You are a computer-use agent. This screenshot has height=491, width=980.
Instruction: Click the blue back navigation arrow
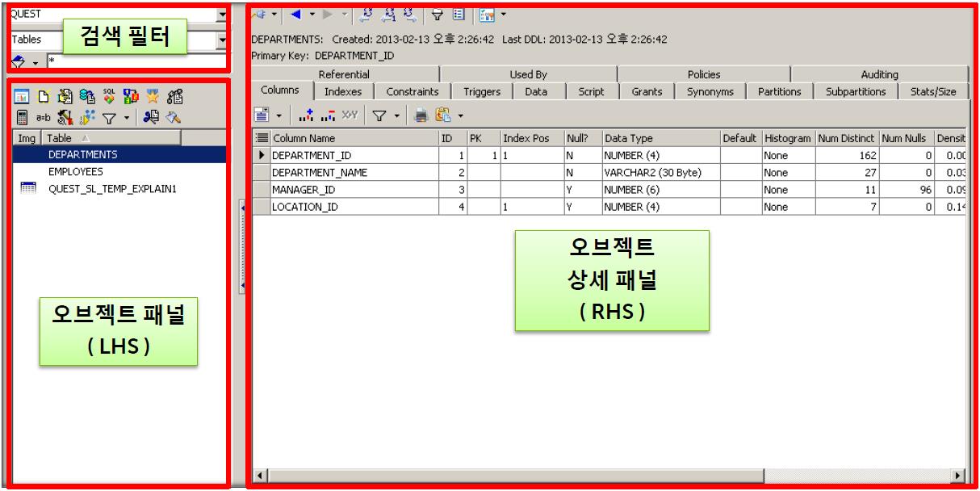pos(295,15)
